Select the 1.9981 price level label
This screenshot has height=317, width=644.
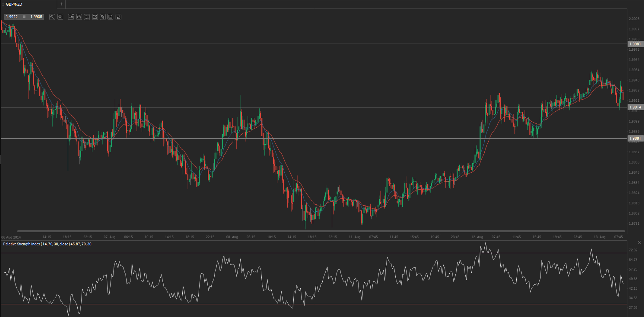tap(635, 44)
